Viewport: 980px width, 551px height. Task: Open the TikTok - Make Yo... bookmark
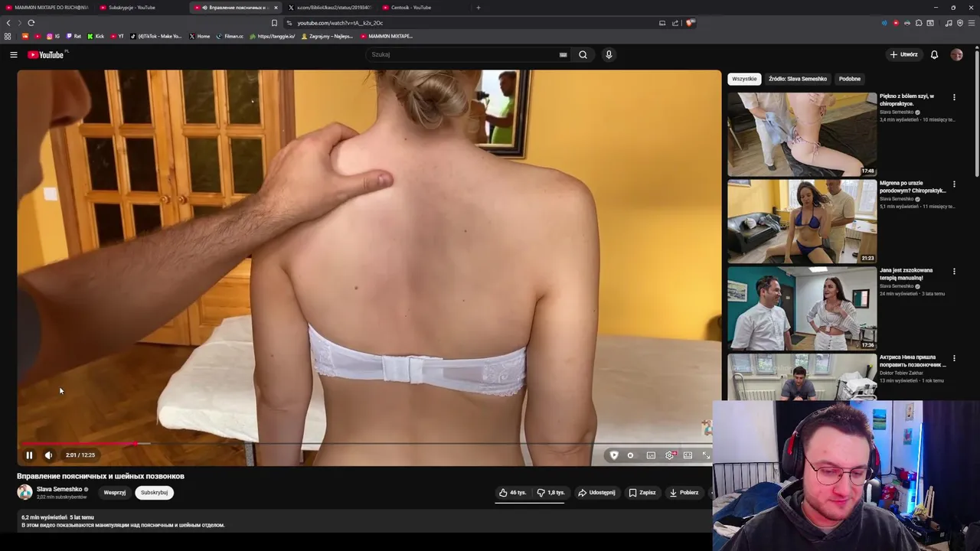point(156,36)
